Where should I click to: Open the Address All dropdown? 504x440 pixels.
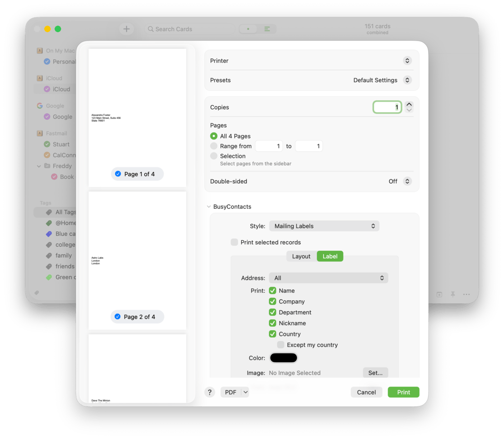point(328,278)
